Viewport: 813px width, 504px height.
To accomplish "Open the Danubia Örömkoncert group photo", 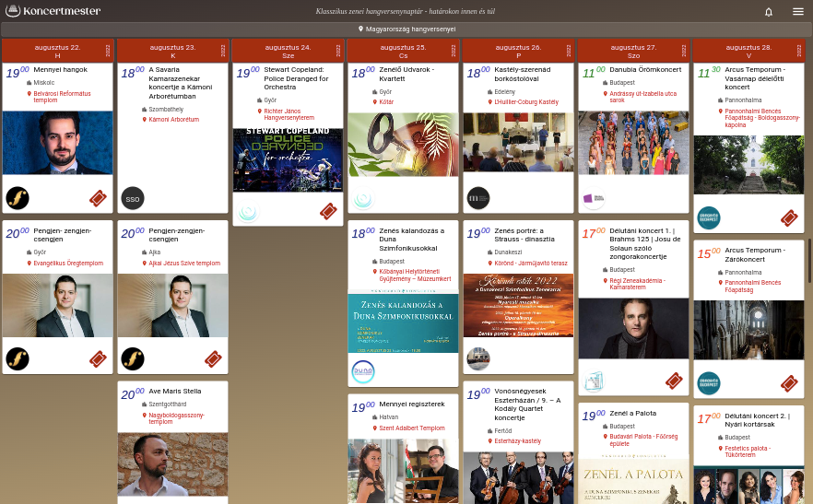I will [633, 143].
